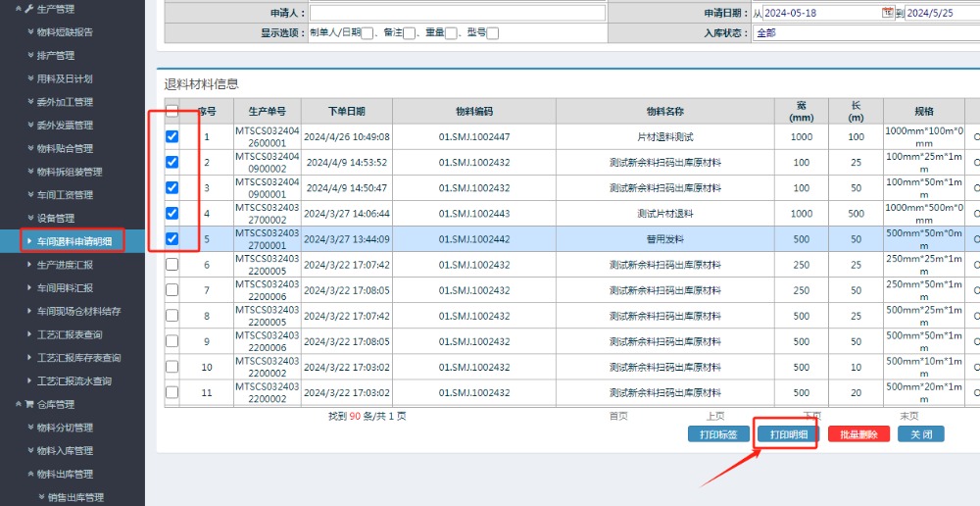The height and width of the screenshot is (506, 980).
Task: Click the wrench icon beside 生产管理
Action: (x=28, y=9)
